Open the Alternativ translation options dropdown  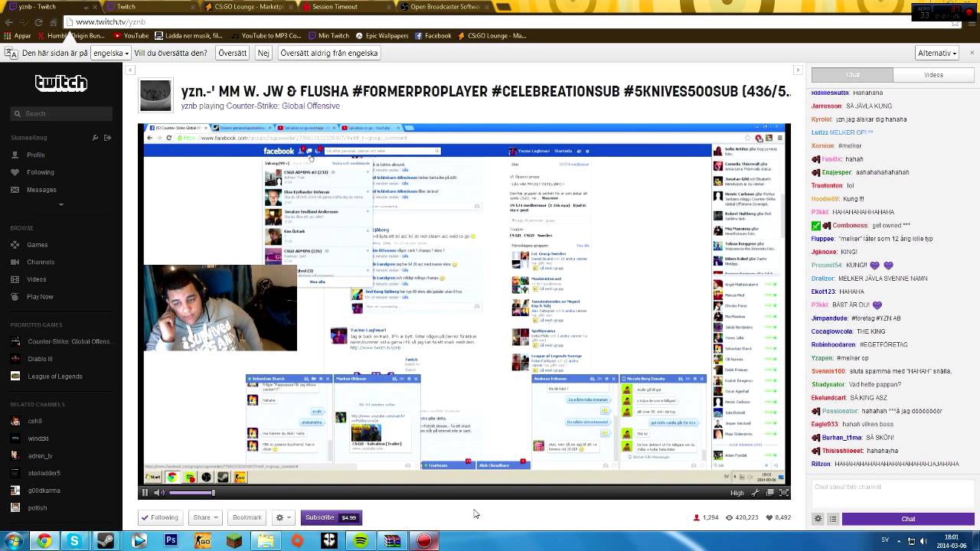[x=937, y=53]
